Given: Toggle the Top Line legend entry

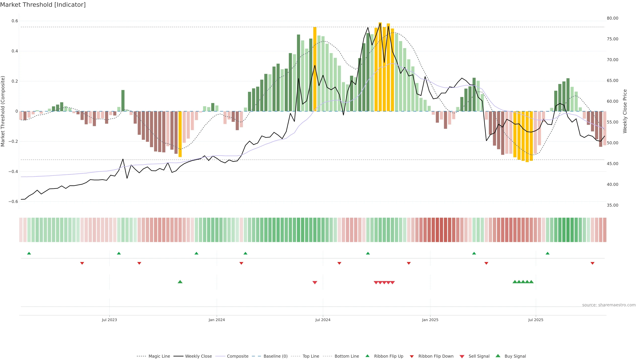Looking at the screenshot, I should tap(311, 356).
